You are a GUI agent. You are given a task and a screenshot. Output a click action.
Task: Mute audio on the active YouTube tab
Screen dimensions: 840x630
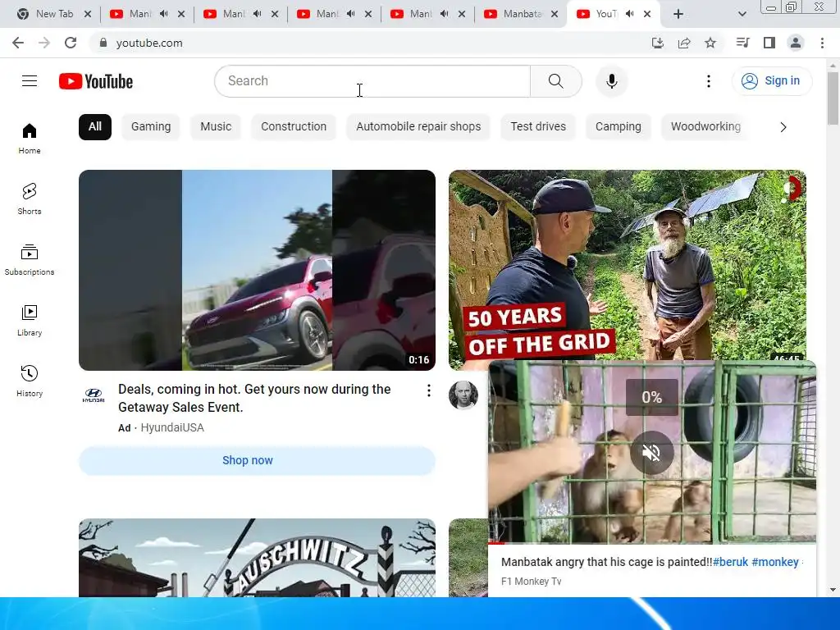click(630, 14)
